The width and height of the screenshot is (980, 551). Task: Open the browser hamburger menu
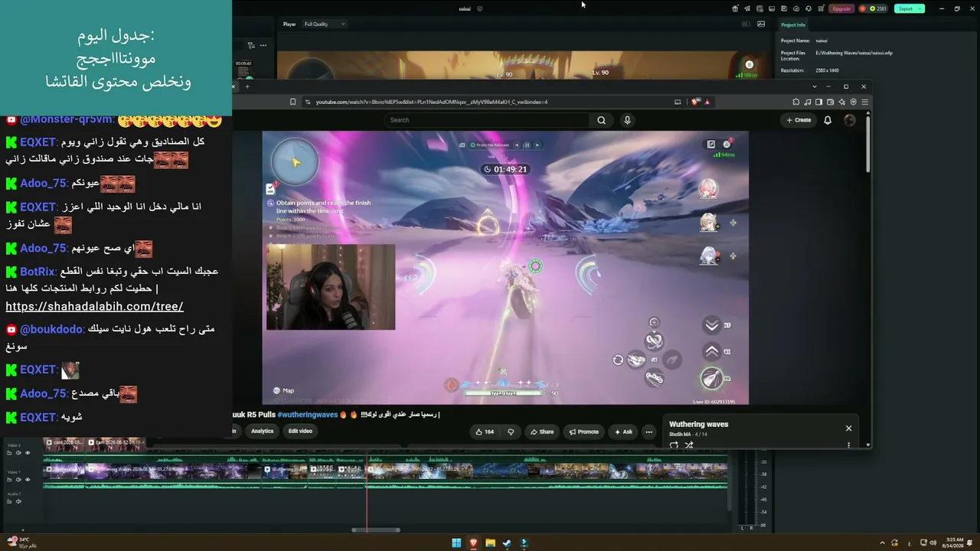click(x=865, y=102)
